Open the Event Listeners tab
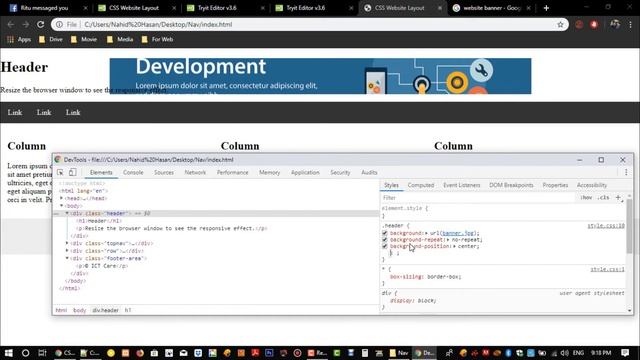 [462, 185]
